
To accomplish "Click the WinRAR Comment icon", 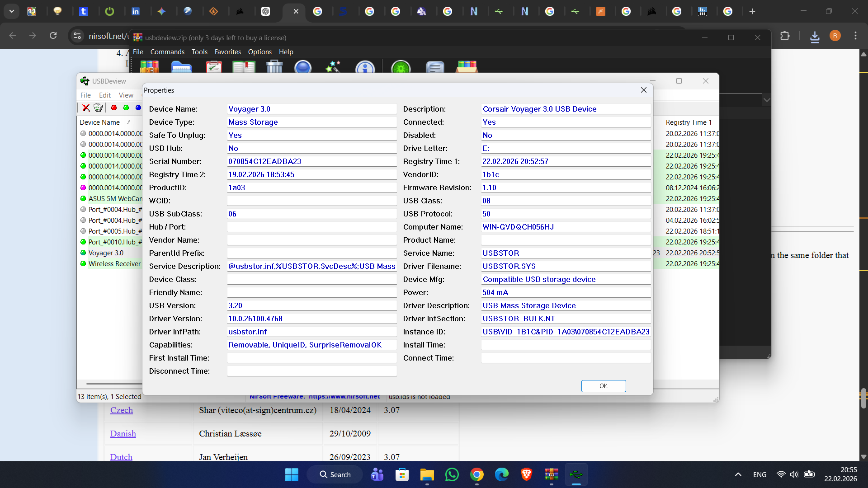I will pyautogui.click(x=435, y=67).
